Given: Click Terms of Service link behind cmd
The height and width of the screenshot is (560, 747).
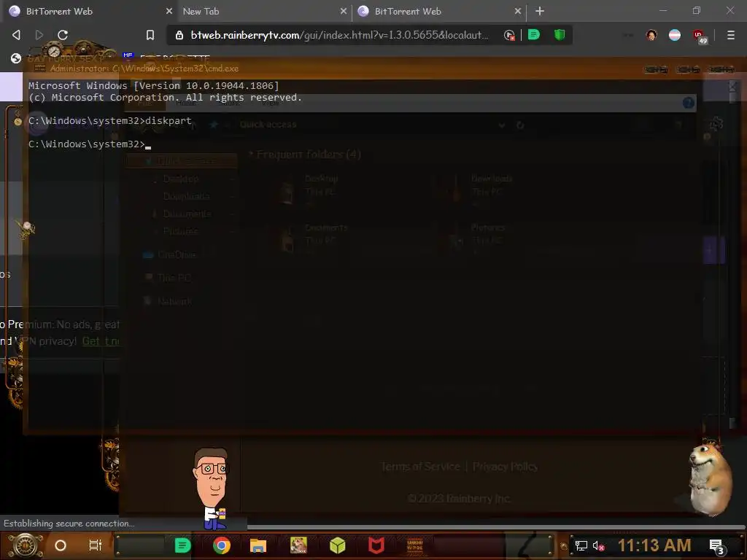Looking at the screenshot, I should pos(420,467).
